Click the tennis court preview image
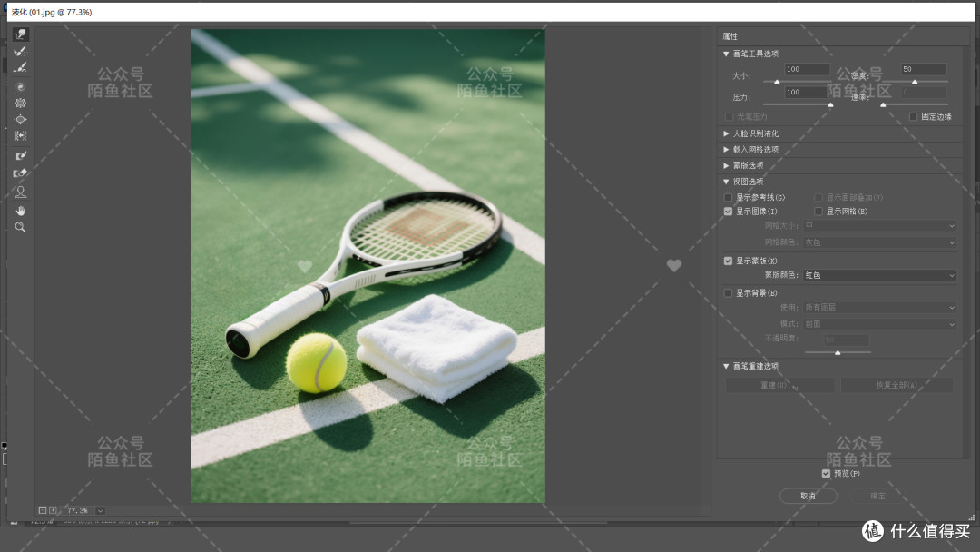 367,266
